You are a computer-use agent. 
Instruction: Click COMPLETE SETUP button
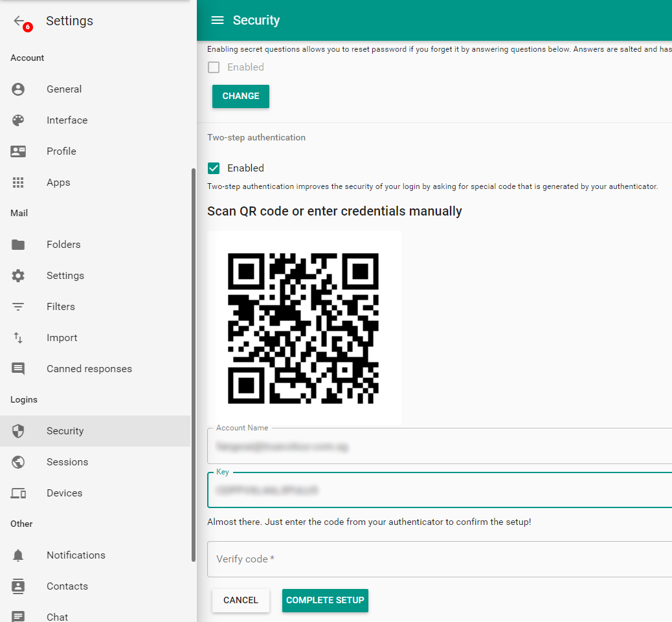click(325, 600)
